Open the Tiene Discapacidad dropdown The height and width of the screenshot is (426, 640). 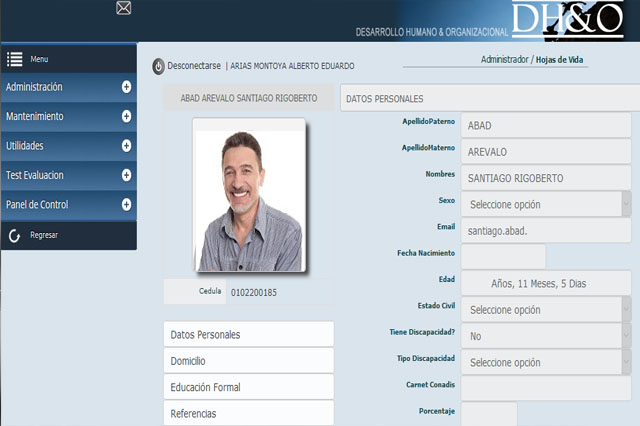coord(545,336)
